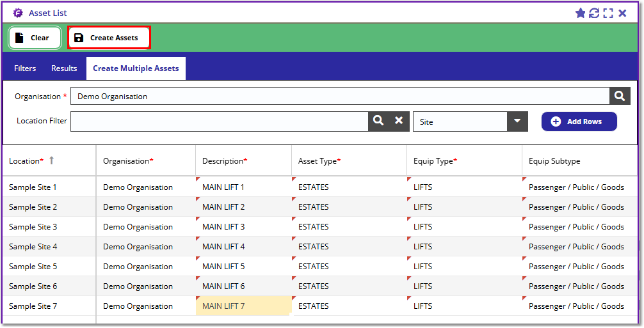644x328 pixels.
Task: Click Demo Organisation in Sample Site 2 row
Action: coord(146,207)
